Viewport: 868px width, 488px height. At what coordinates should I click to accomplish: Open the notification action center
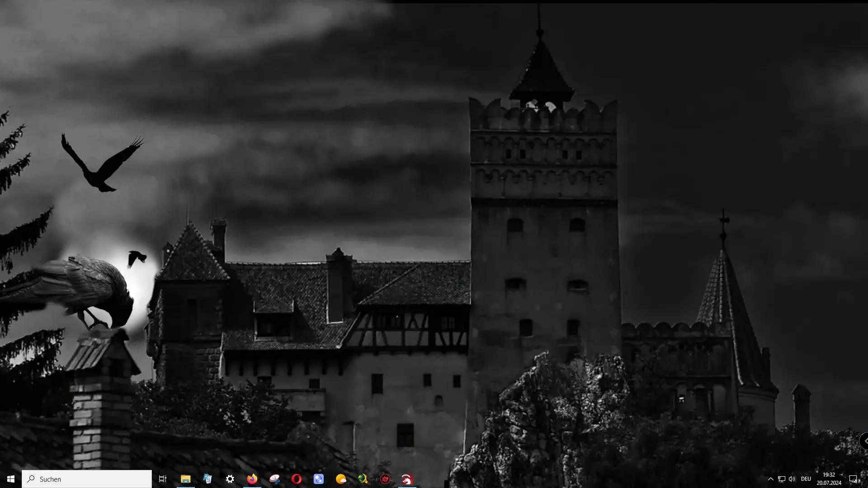[853, 479]
